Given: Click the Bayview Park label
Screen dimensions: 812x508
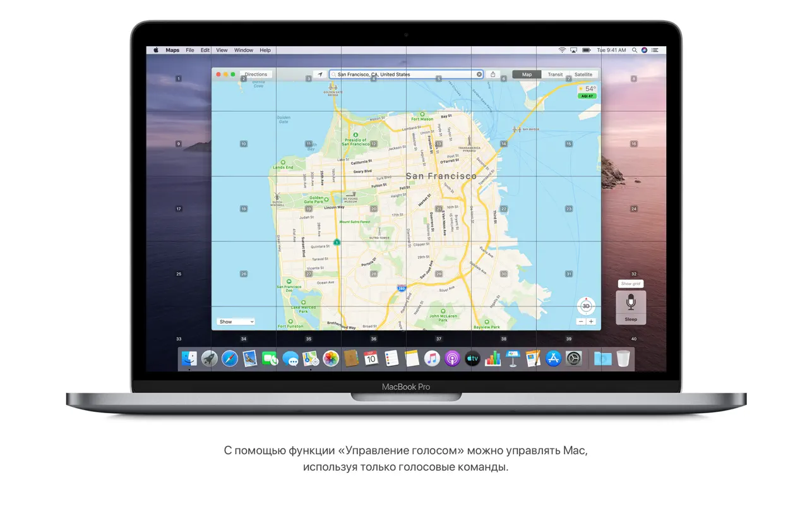Looking at the screenshot, I should pyautogui.click(x=487, y=327).
